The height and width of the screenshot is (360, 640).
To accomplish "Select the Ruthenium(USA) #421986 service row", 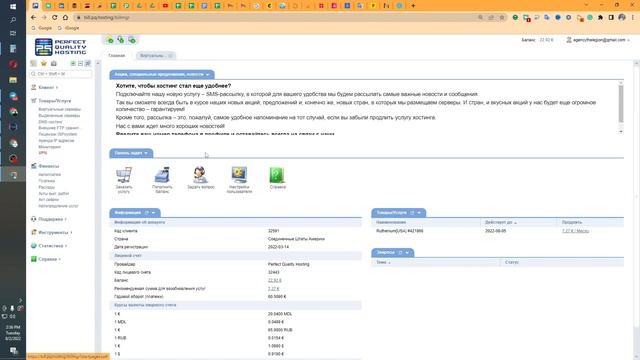I will tap(498, 231).
